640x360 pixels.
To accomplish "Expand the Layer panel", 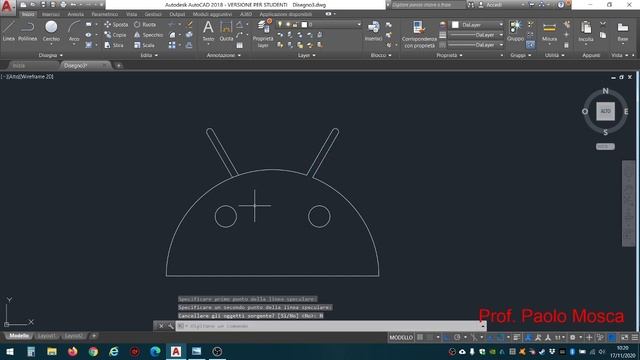I will 306,55.
